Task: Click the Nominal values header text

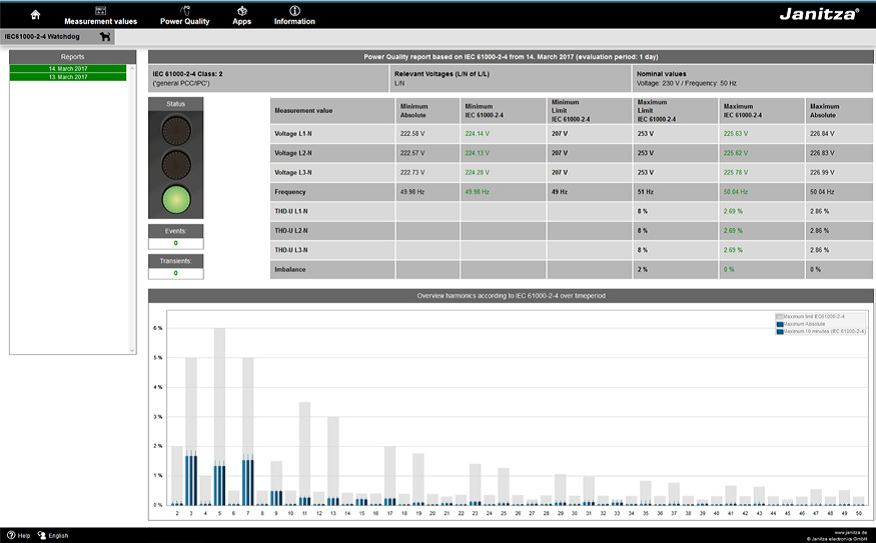Action: tap(661, 74)
